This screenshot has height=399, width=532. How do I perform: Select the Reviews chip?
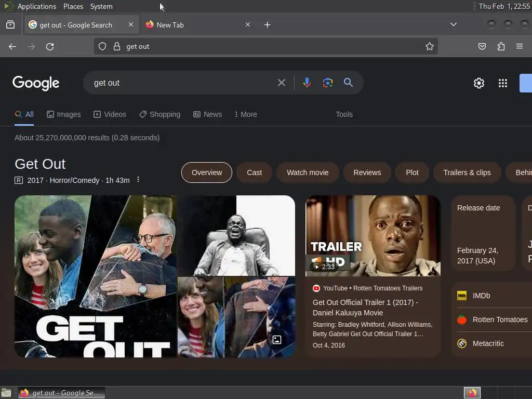click(367, 172)
